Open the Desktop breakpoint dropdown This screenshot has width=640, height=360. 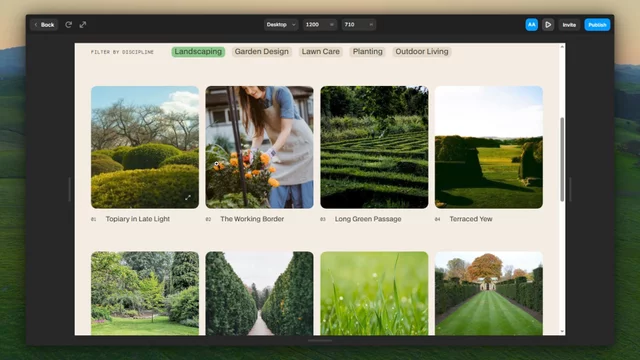pyautogui.click(x=281, y=24)
